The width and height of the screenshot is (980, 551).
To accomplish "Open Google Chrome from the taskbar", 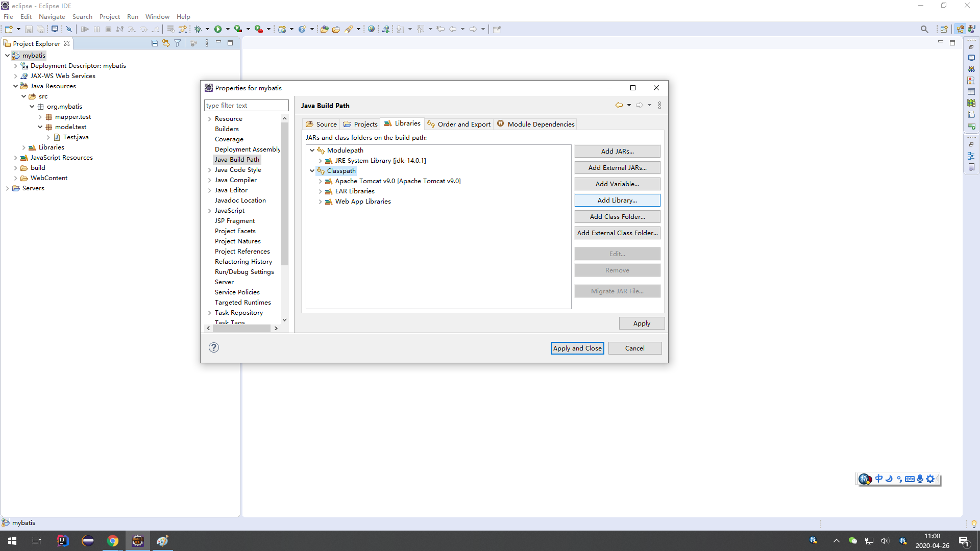I will click(x=113, y=541).
